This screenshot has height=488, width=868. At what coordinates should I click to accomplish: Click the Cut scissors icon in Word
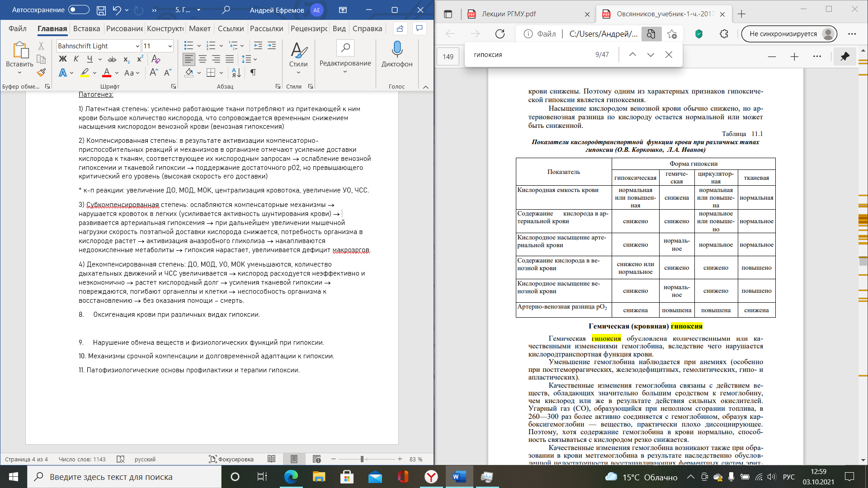(x=41, y=46)
